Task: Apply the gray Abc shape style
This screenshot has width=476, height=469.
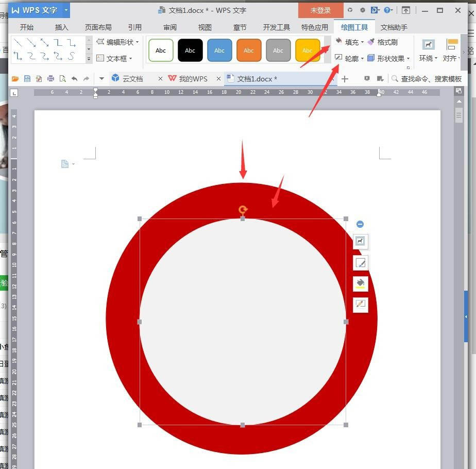Action: pos(278,51)
